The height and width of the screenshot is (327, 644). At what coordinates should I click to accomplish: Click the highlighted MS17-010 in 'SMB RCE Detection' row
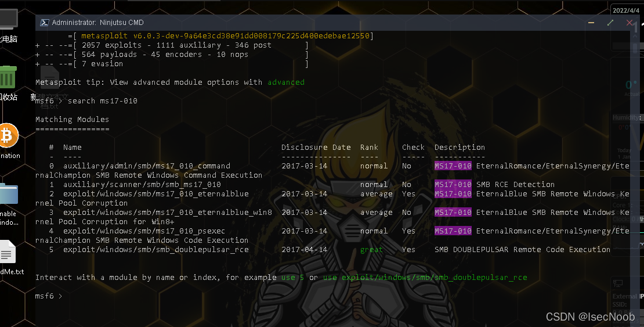click(453, 185)
